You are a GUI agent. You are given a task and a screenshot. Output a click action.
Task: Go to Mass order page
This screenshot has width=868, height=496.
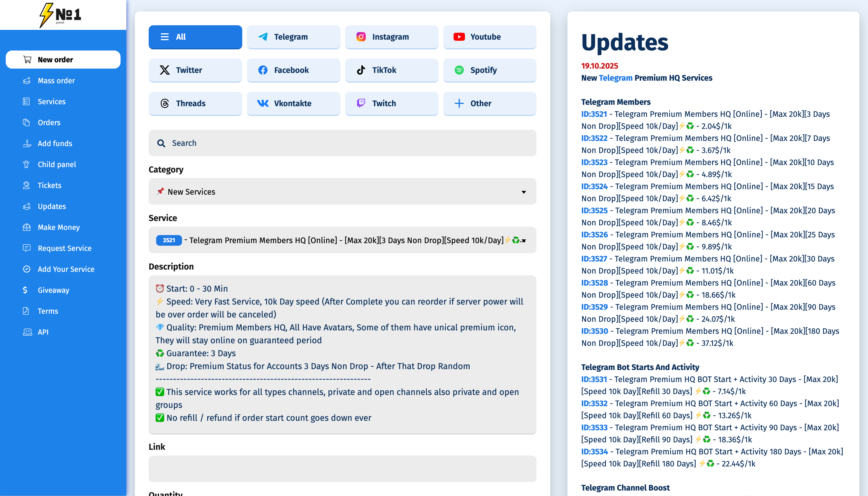pyautogui.click(x=56, y=81)
